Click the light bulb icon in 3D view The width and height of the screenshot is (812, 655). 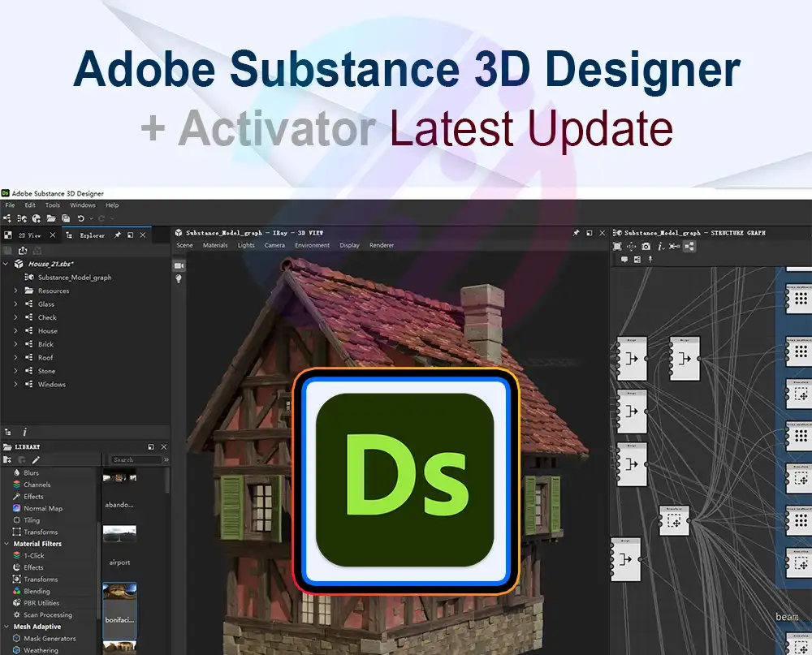point(179,279)
